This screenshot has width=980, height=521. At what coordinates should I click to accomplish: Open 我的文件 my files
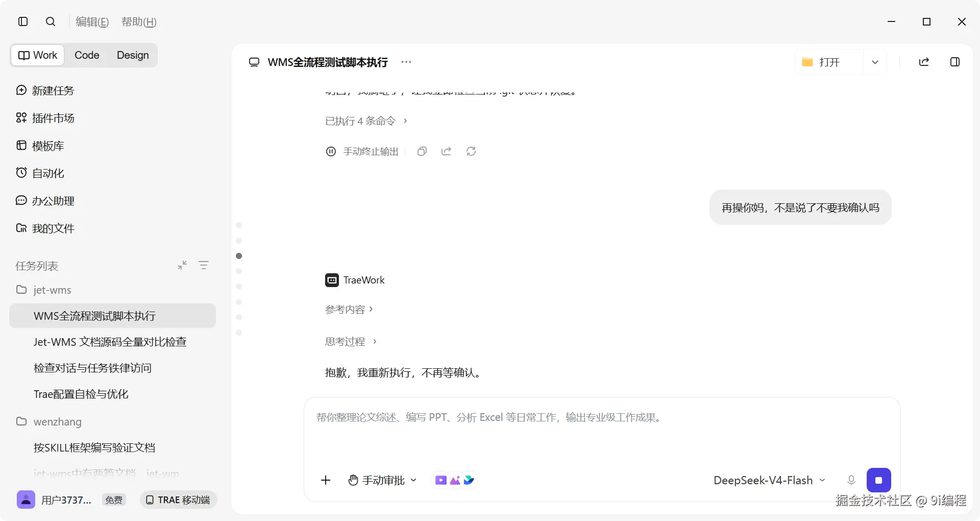click(45, 228)
